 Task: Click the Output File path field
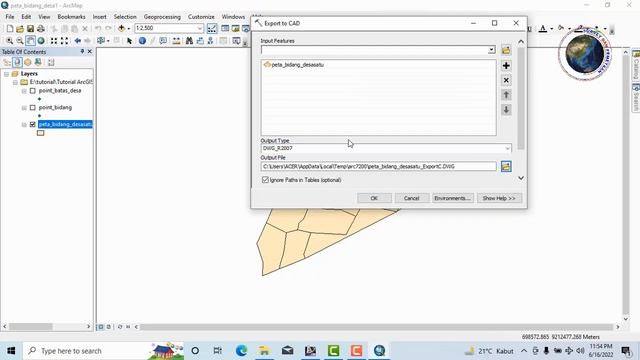pyautogui.click(x=378, y=167)
